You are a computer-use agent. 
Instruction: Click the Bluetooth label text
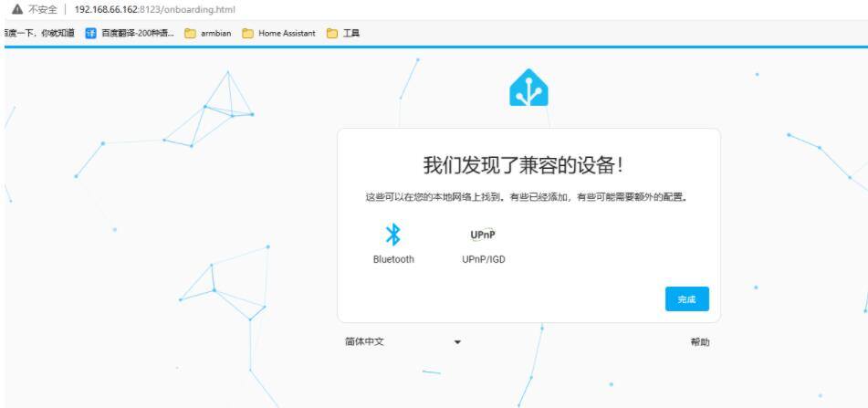pyautogui.click(x=393, y=259)
